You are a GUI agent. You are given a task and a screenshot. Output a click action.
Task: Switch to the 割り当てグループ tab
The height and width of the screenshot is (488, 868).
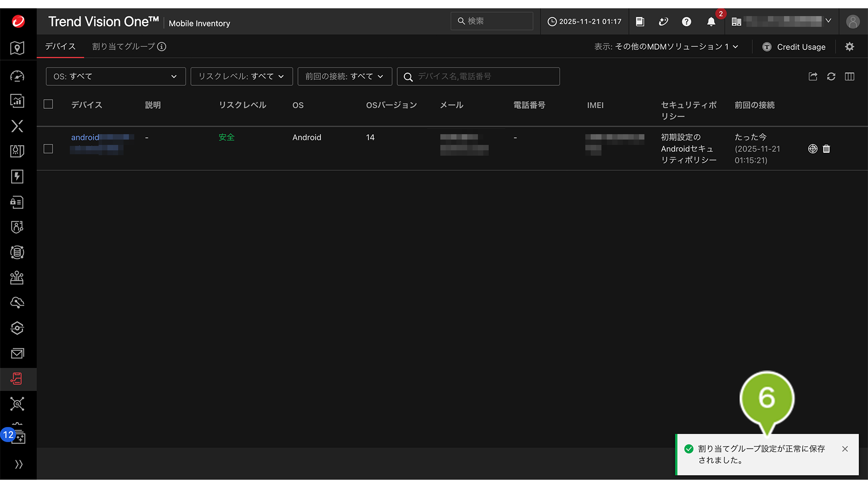124,47
